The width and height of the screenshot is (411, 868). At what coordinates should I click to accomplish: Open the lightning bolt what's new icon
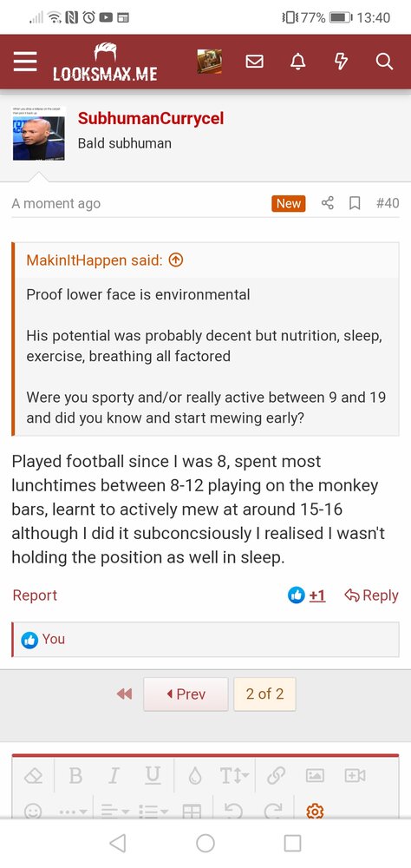tap(342, 62)
